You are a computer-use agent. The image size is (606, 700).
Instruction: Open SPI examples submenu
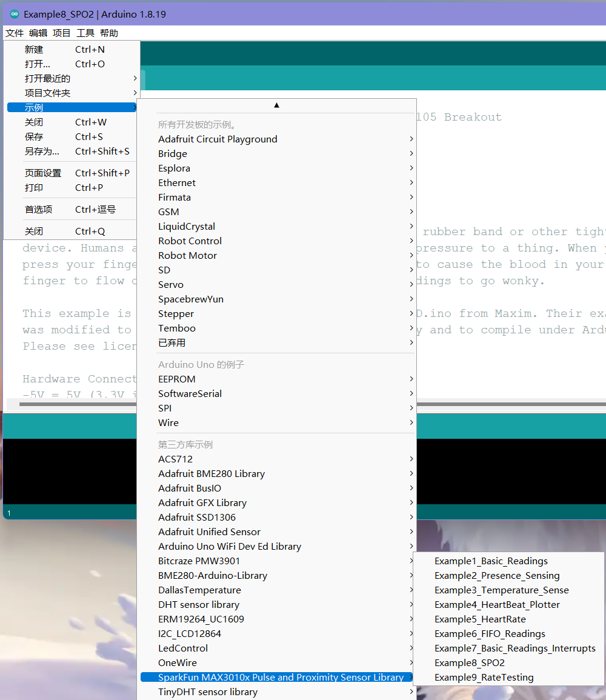(x=277, y=408)
